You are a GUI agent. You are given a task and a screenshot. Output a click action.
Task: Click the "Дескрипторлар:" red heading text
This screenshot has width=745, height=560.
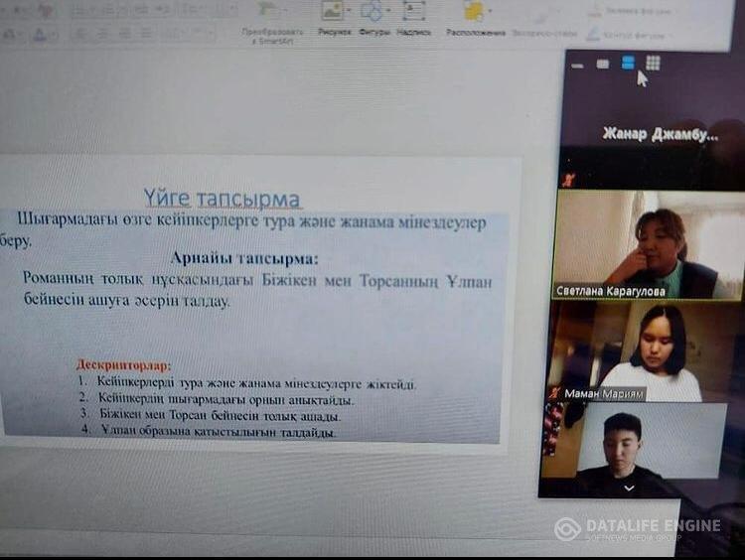click(123, 365)
